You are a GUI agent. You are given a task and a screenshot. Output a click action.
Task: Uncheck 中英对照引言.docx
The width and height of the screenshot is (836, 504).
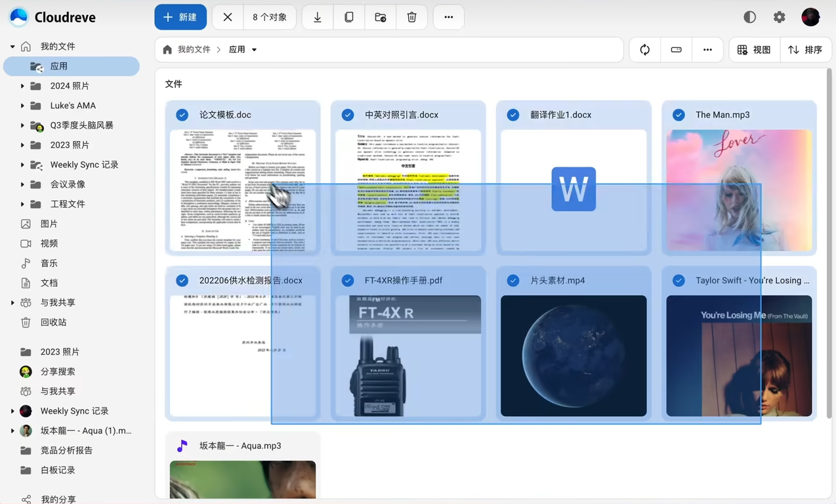click(x=348, y=115)
